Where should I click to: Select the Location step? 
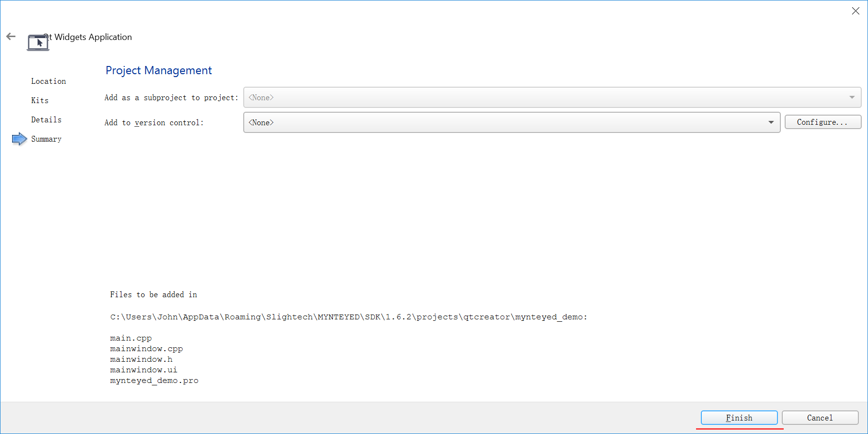(x=49, y=81)
